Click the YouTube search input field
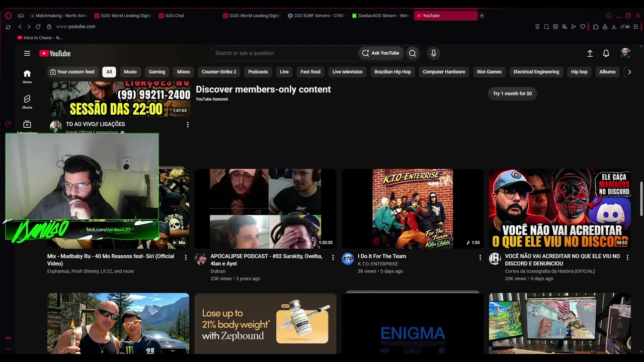The width and height of the screenshot is (644, 362). (284, 53)
